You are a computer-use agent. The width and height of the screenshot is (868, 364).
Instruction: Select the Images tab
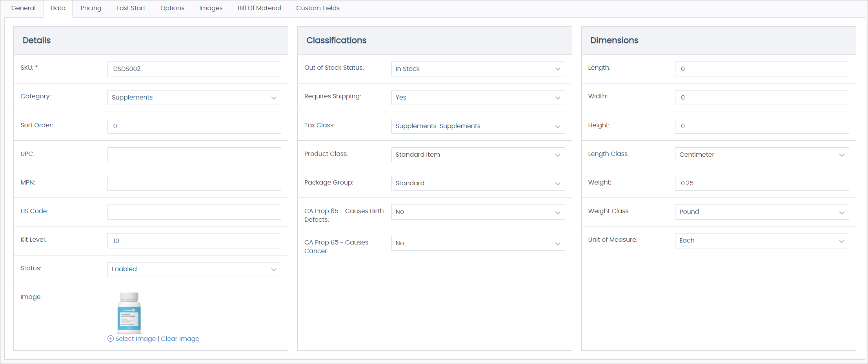[x=211, y=8]
